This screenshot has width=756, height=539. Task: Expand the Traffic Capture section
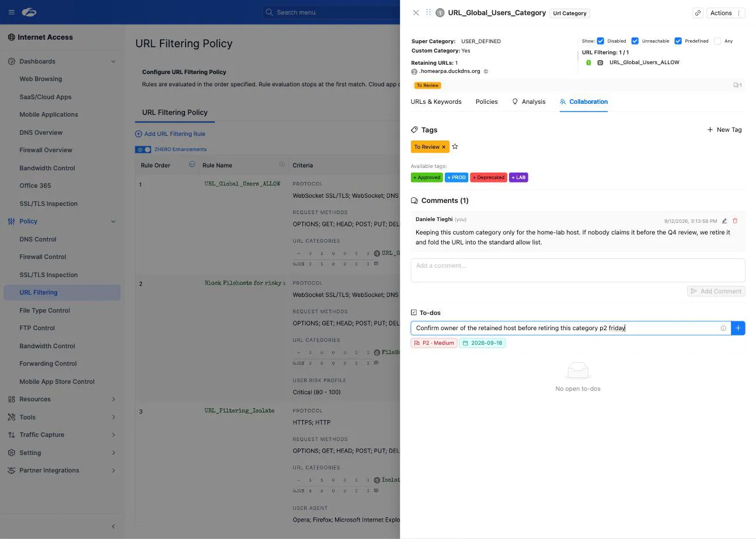click(113, 435)
